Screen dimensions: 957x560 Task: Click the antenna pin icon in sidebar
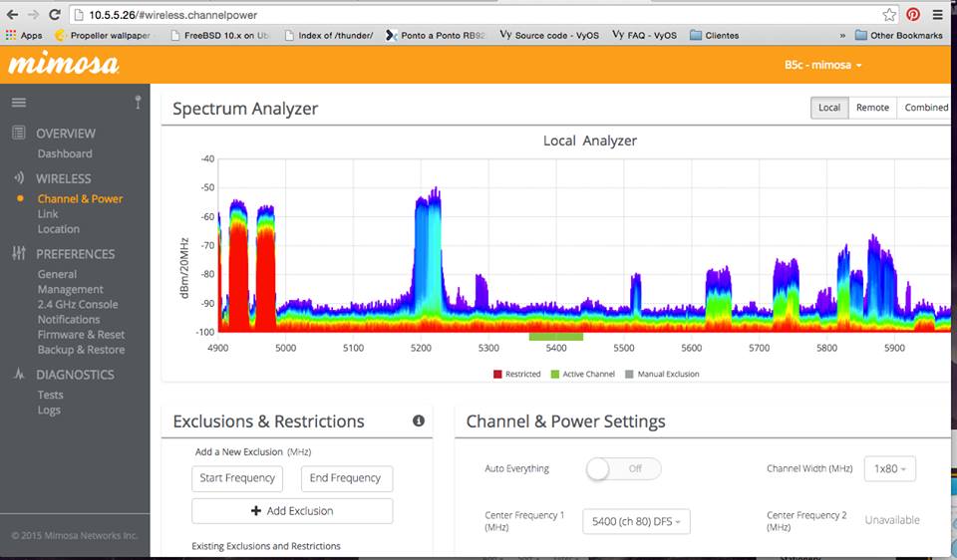point(138,103)
